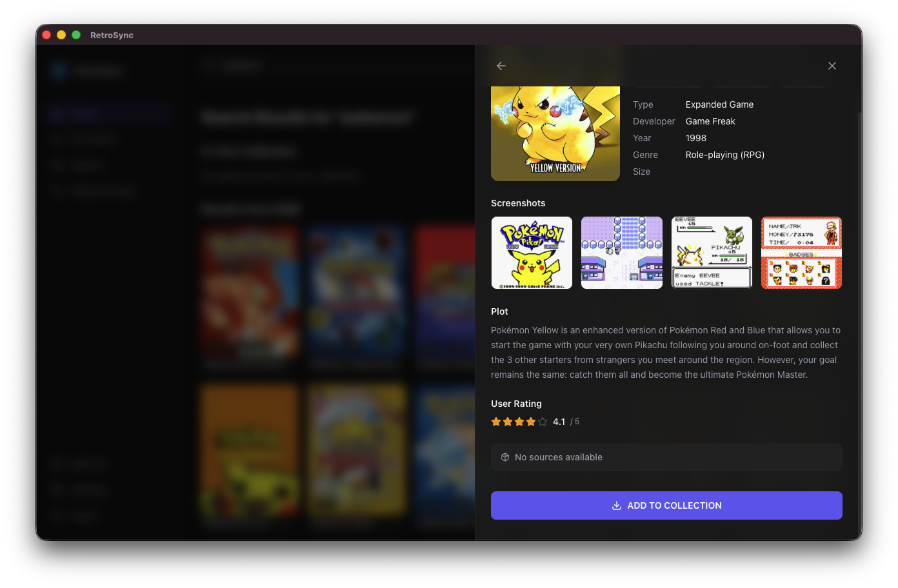Click the '/ 5' rating scale text
The width and height of the screenshot is (898, 588).
575,422
